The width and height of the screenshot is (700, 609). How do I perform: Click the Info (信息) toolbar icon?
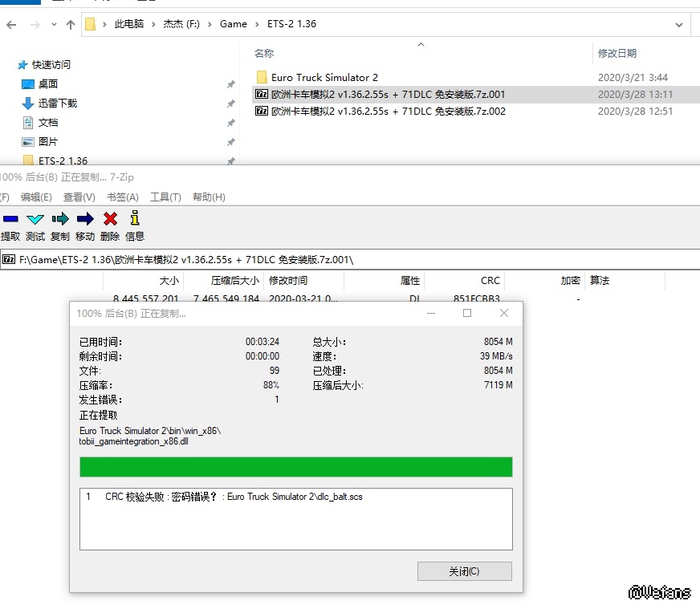135,219
